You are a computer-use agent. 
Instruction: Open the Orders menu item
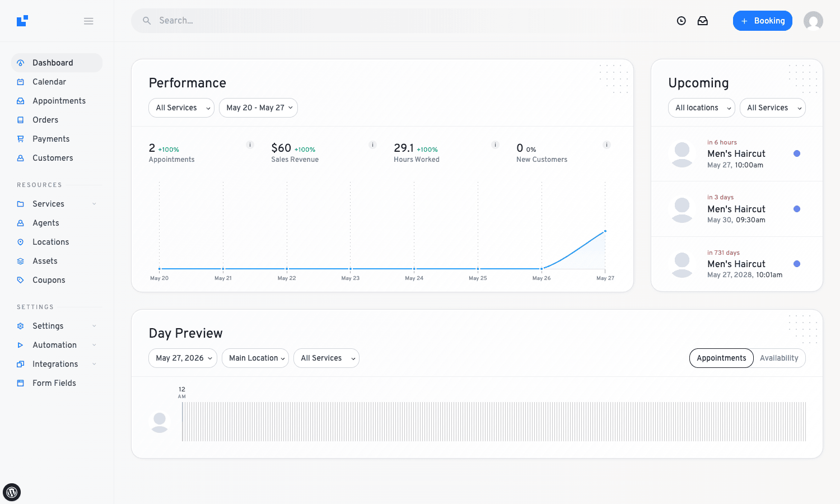coord(57,120)
